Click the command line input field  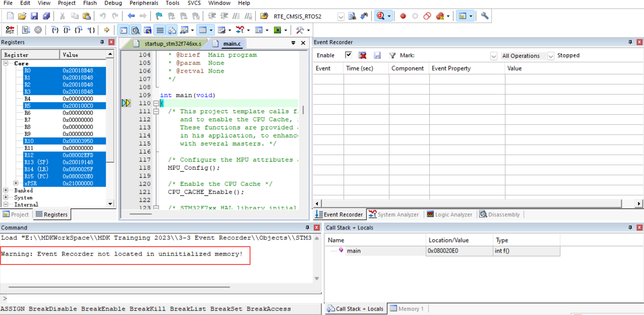pyautogui.click(x=161, y=298)
